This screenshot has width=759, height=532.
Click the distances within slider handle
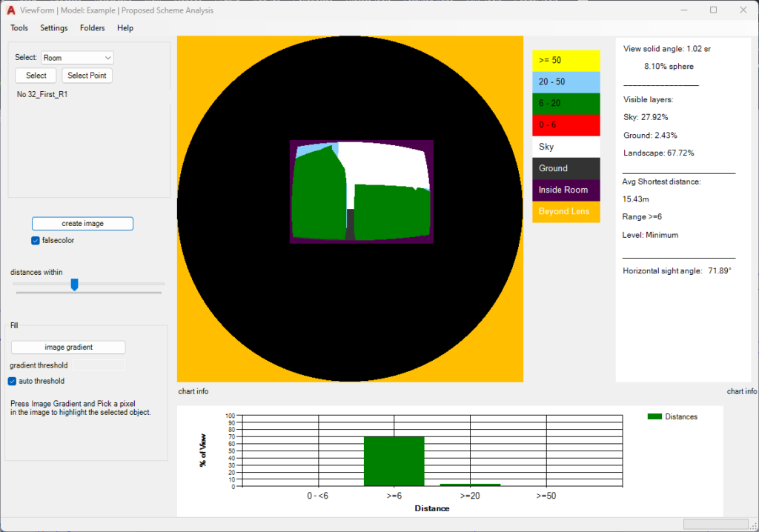(74, 285)
